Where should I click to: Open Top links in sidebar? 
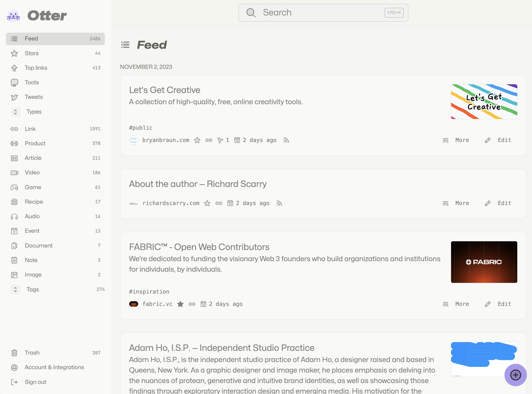36,68
